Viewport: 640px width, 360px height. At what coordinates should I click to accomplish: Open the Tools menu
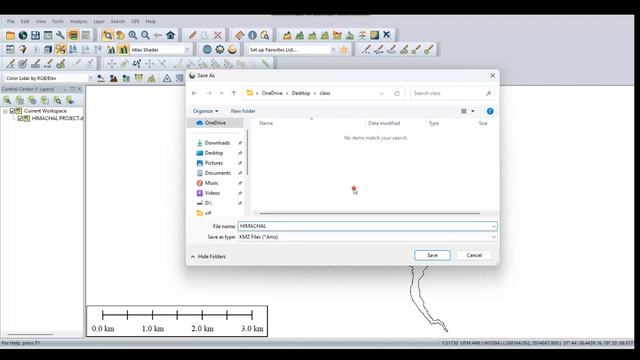coord(58,21)
